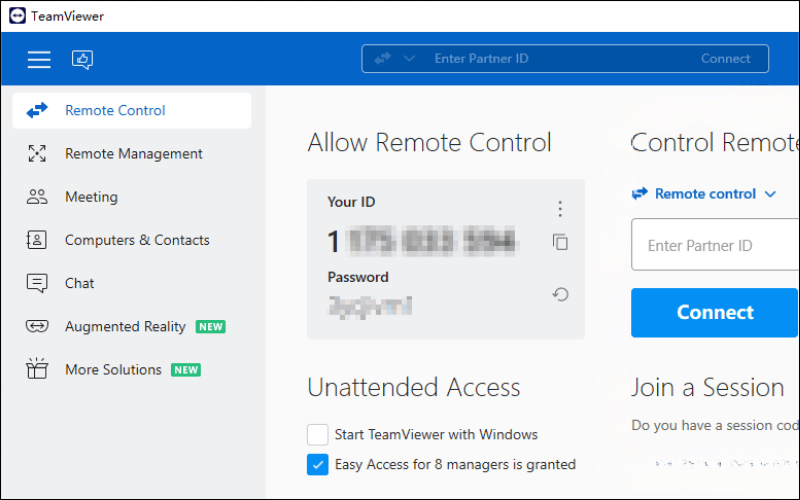Click the Your ID label
800x500 pixels.
351,202
